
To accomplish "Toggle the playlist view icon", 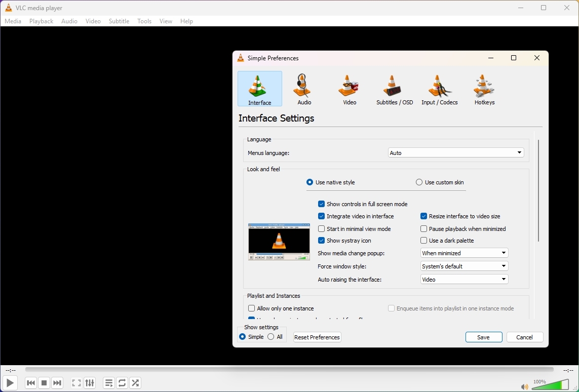I will [x=108, y=383].
